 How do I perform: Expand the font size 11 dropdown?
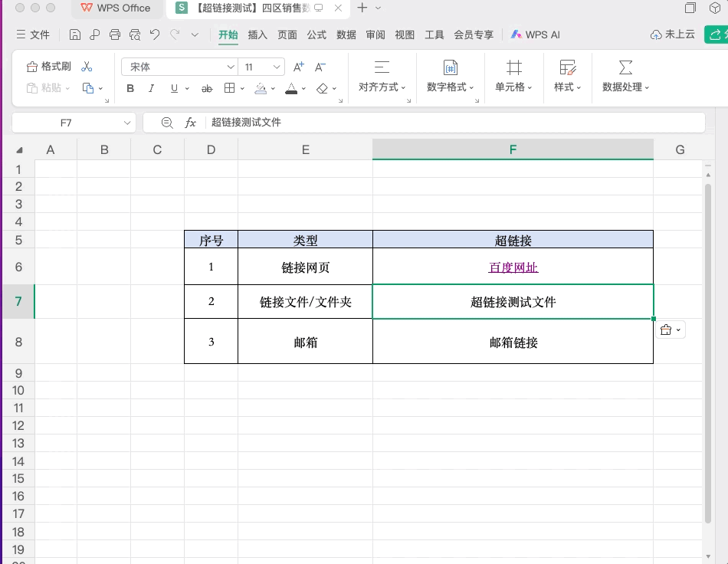277,67
